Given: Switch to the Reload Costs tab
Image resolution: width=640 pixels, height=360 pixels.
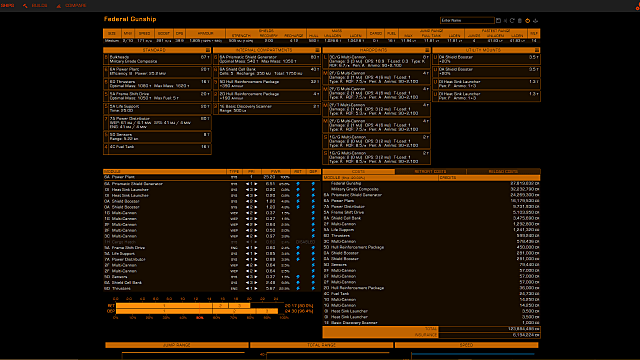Looking at the screenshot, I should pyautogui.click(x=503, y=172).
